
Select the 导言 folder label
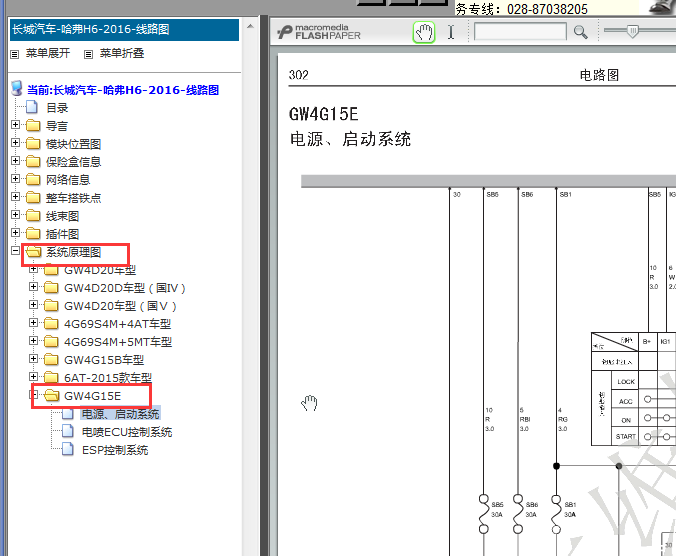pyautogui.click(x=57, y=126)
